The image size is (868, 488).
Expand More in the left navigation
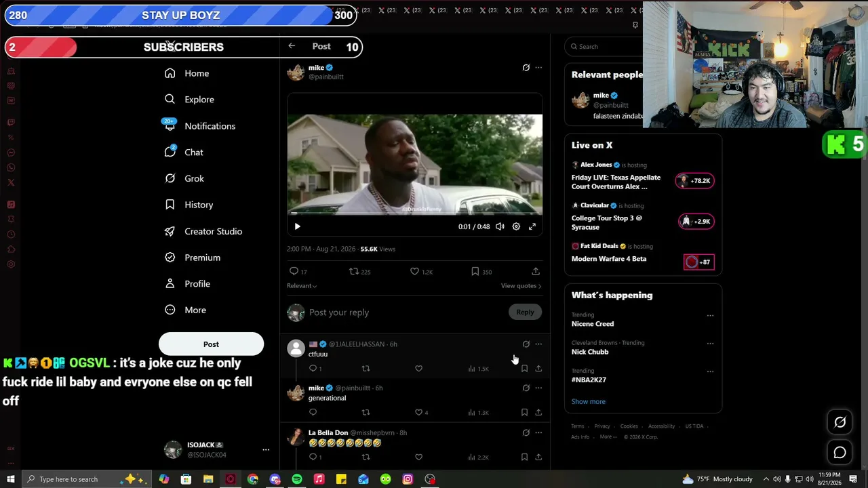coord(186,310)
